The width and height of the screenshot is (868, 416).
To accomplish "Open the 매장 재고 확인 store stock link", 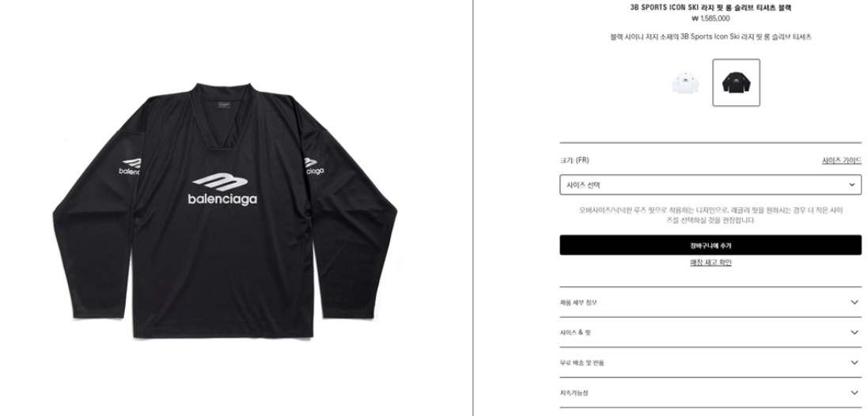I will [711, 263].
